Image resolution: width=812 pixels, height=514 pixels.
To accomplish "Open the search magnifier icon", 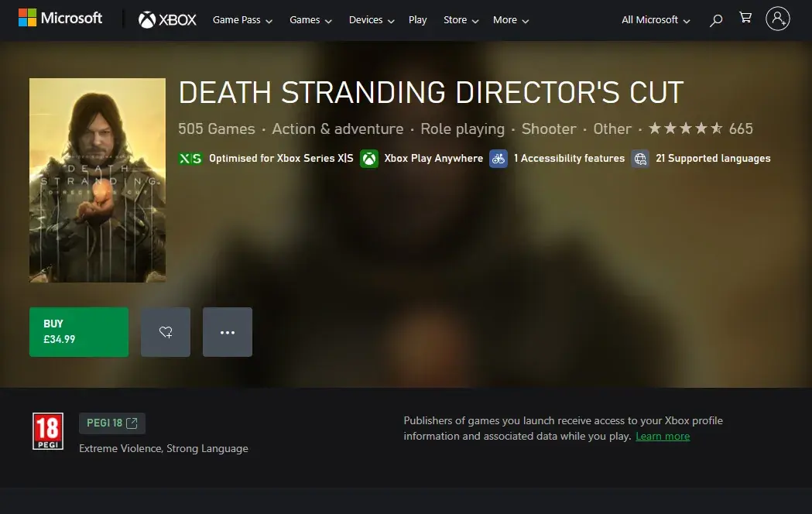I will pos(716,20).
